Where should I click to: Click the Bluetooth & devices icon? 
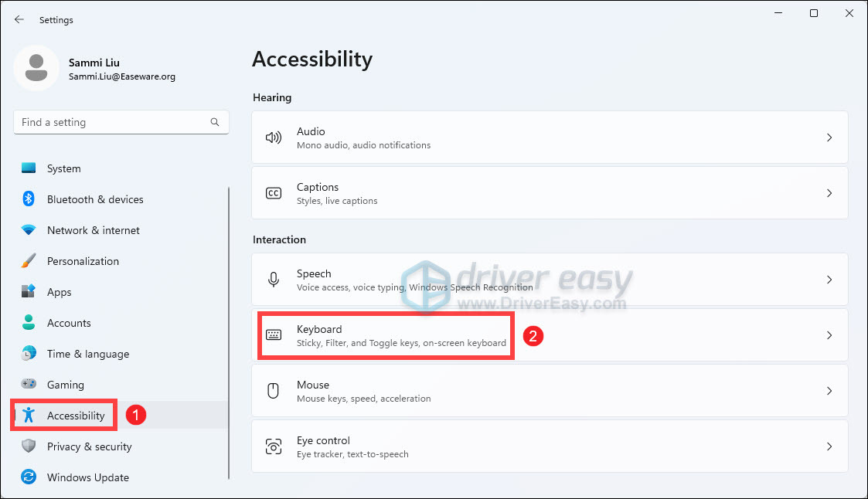(29, 199)
